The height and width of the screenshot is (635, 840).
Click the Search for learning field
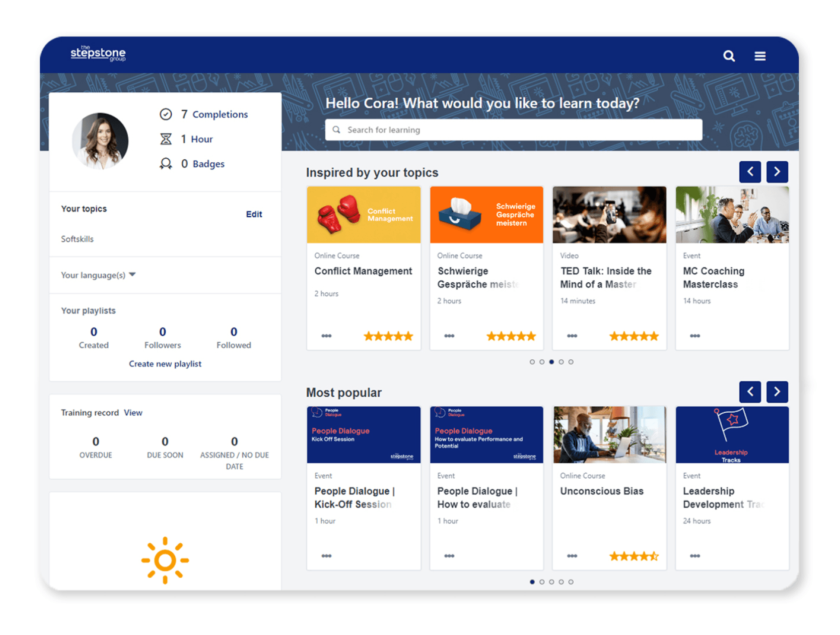coord(513,130)
